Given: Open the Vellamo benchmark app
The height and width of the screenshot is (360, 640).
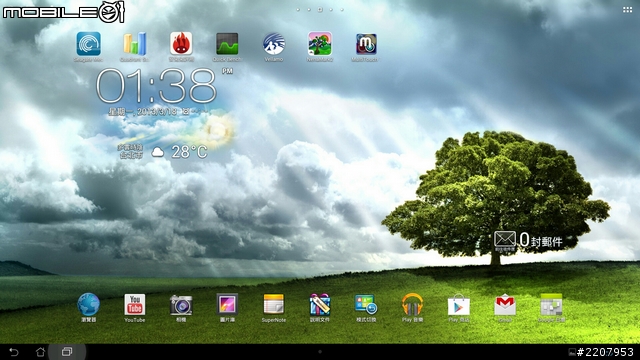Looking at the screenshot, I should coord(274,44).
